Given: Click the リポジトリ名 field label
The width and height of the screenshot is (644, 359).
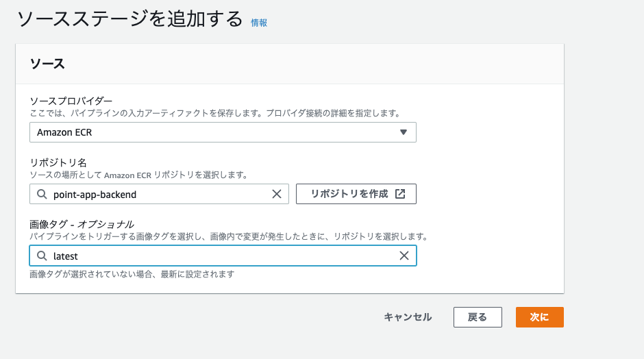Looking at the screenshot, I should click(x=58, y=162).
